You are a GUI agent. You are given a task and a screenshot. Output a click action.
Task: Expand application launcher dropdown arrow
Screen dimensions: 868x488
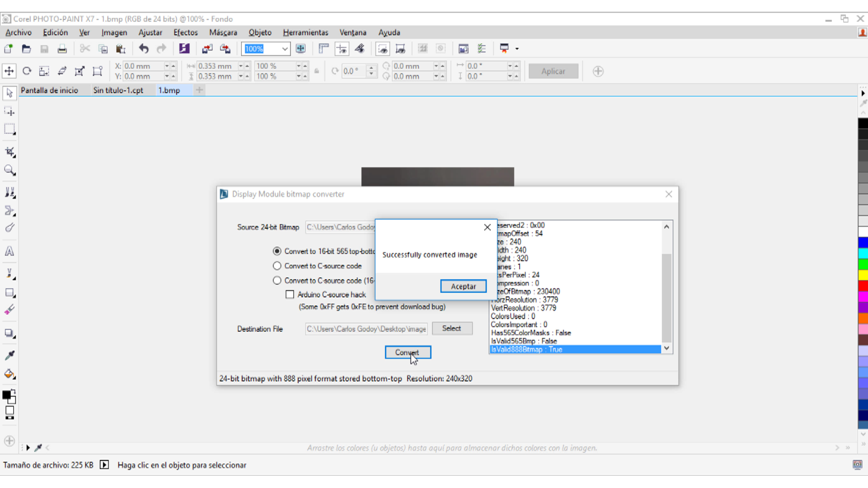point(517,49)
